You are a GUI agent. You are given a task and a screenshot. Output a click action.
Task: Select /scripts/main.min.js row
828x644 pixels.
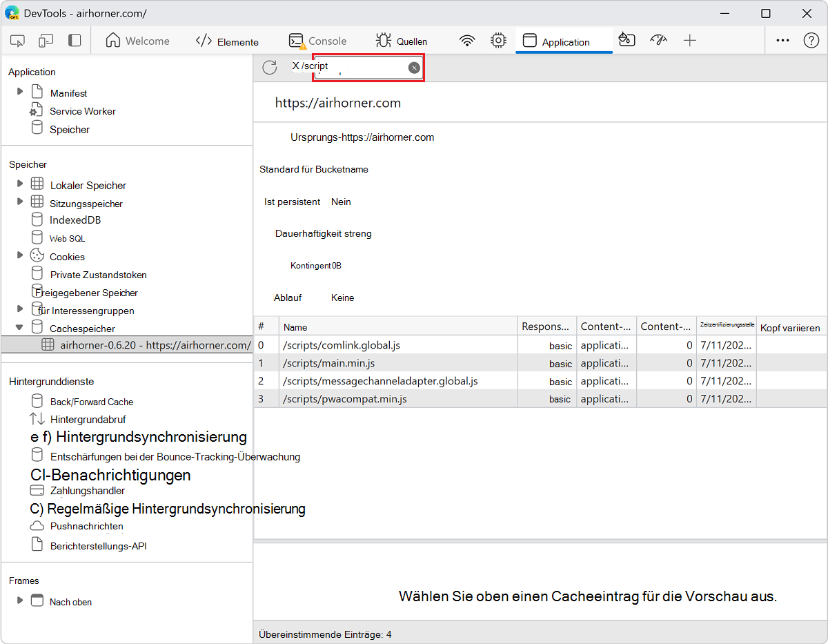[x=540, y=363]
